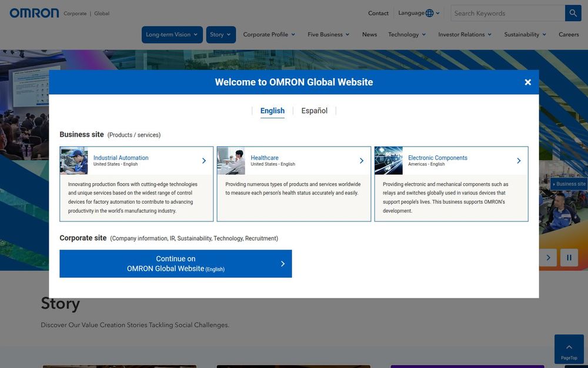Open the News menu item
Screen dimensions: 588x368
click(369, 34)
